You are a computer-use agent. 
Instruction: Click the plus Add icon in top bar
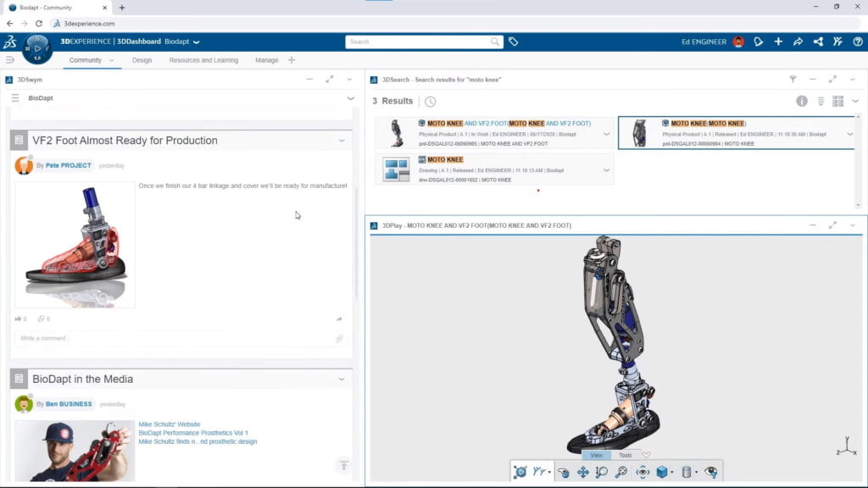778,42
